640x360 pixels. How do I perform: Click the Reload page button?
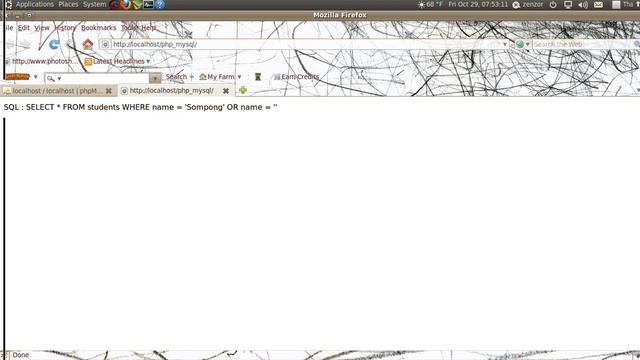(x=54, y=44)
